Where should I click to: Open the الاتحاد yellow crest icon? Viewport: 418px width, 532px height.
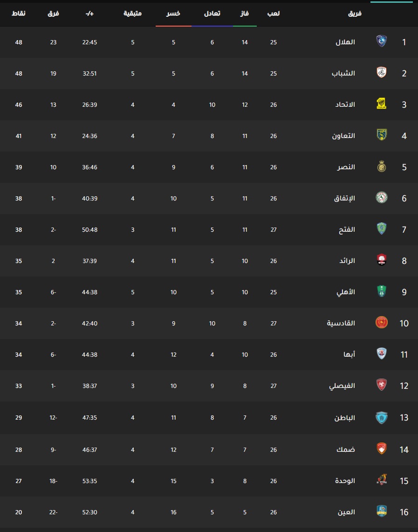tap(381, 104)
